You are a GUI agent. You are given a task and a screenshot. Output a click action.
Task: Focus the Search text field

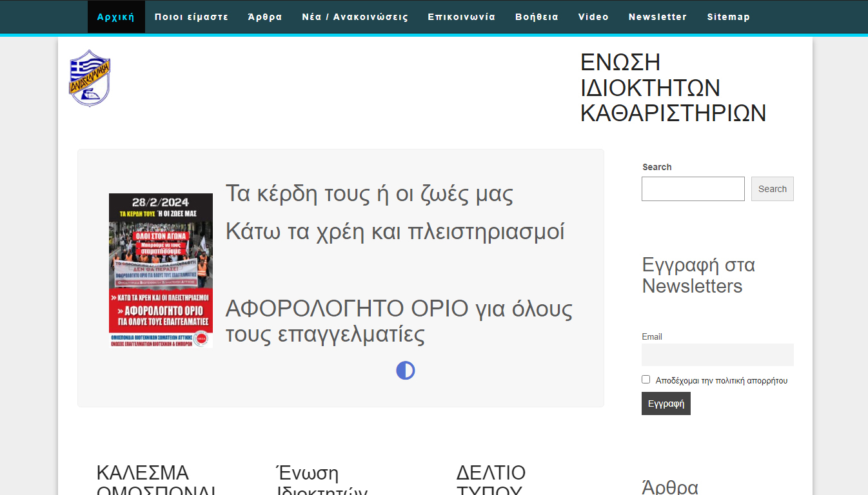[x=693, y=189]
